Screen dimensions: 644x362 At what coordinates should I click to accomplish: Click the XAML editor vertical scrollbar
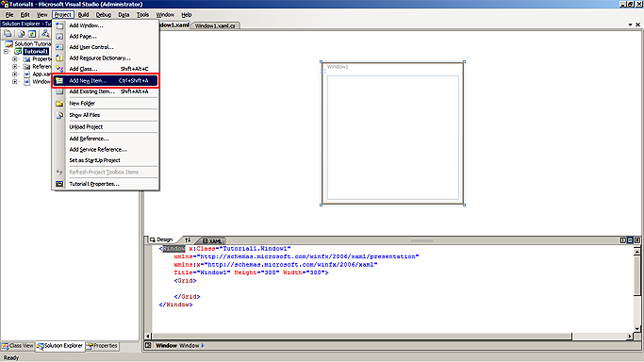pyautogui.click(x=637, y=289)
